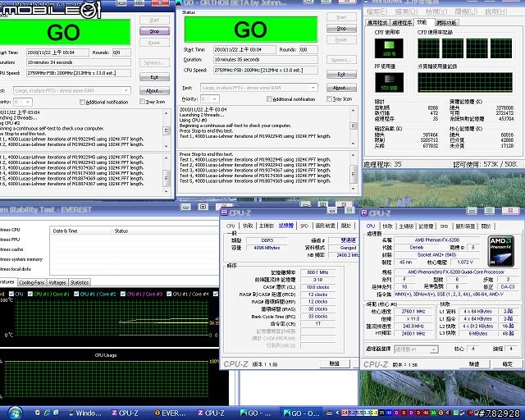Open Test type dropdown in left ORTHOS window

[x=126, y=91]
